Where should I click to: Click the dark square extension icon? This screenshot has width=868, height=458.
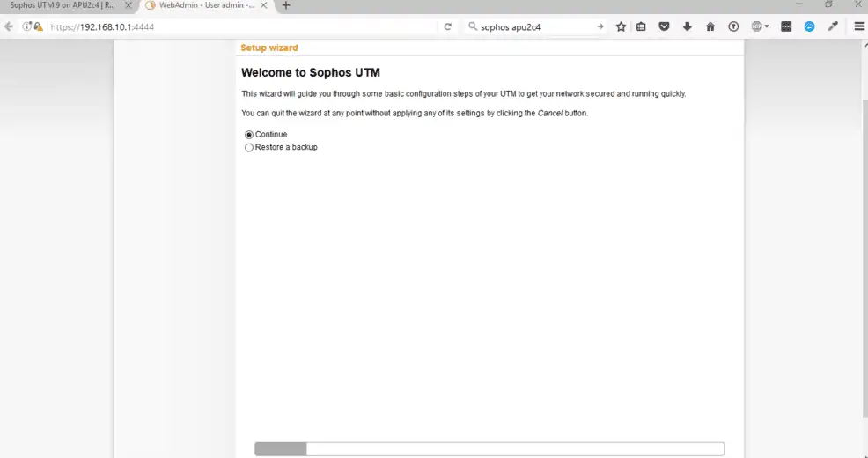786,26
